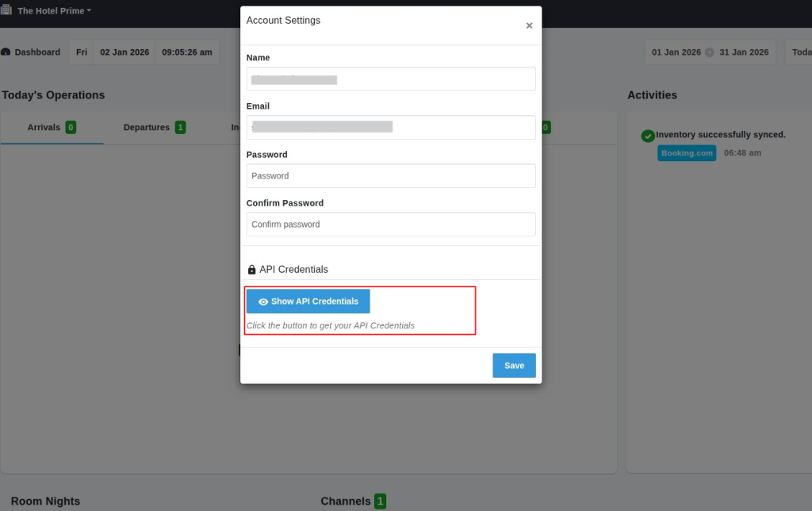
Task: Click the hotel building icon in header
Action: coord(6,10)
